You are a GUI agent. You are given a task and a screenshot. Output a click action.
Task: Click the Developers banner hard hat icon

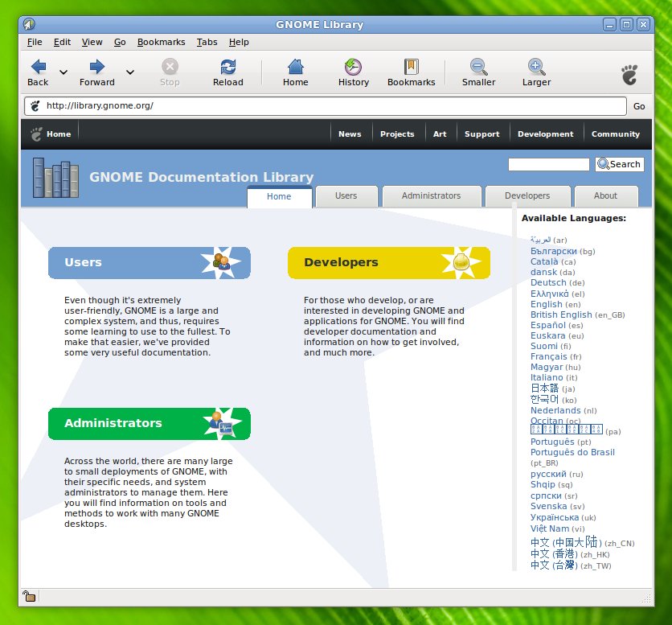pyautogui.click(x=461, y=261)
